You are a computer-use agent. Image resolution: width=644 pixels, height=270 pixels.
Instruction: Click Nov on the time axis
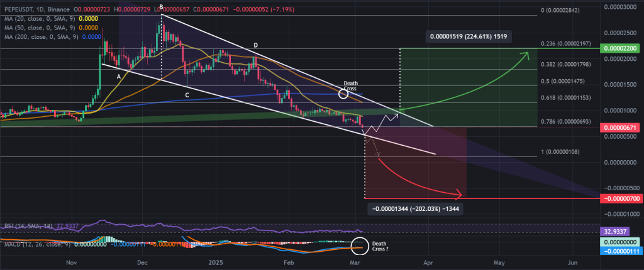(72, 262)
